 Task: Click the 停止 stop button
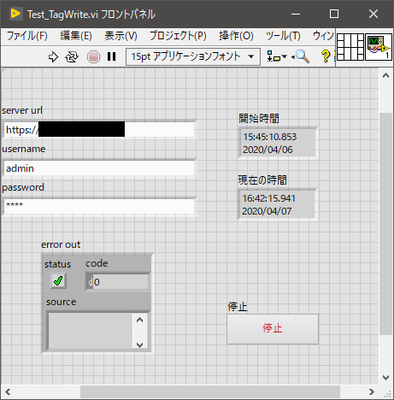(x=273, y=329)
